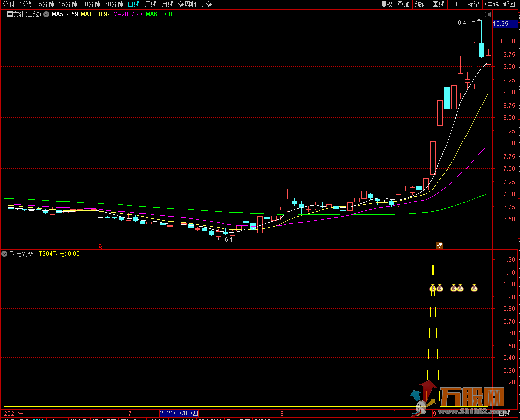Click the red S marker below the chart

coord(100,247)
